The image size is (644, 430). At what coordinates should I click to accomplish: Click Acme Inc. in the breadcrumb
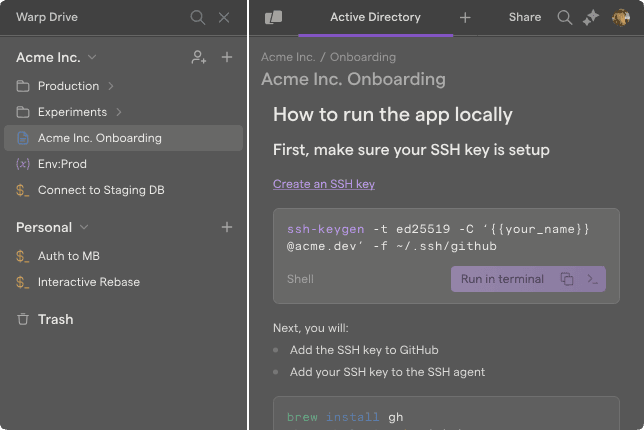click(x=288, y=57)
